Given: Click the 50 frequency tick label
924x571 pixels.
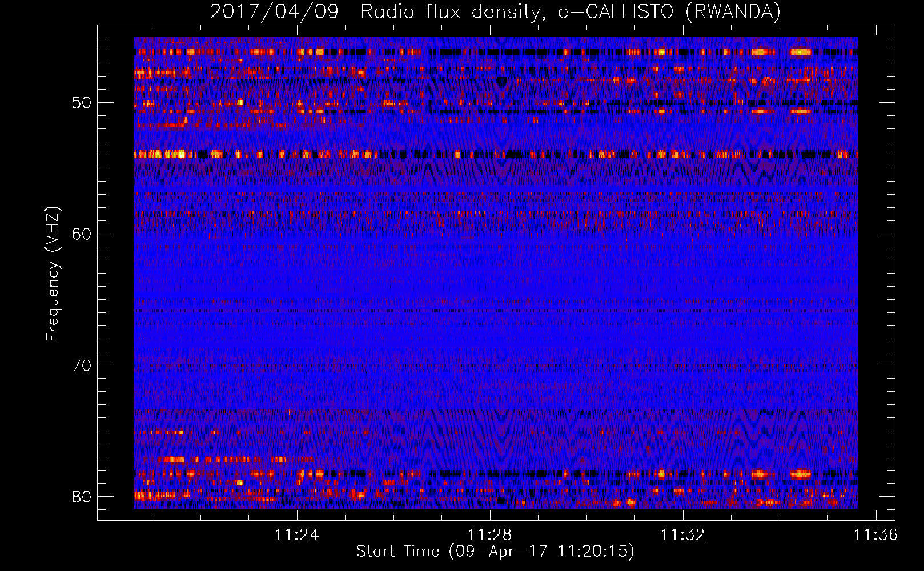Looking at the screenshot, I should click(82, 103).
